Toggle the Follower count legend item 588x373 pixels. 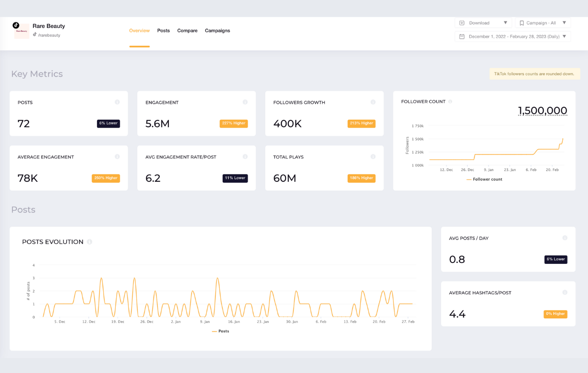[x=484, y=179]
